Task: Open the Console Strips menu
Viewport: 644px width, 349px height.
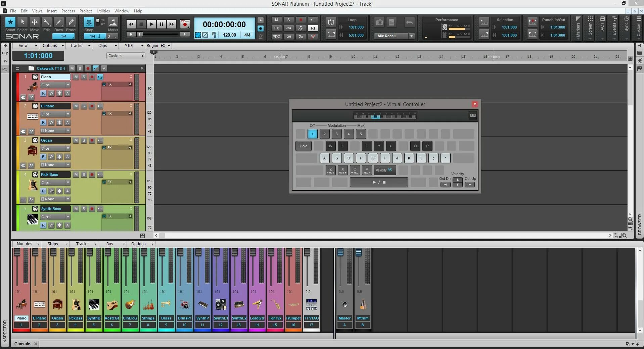Action: 56,244
